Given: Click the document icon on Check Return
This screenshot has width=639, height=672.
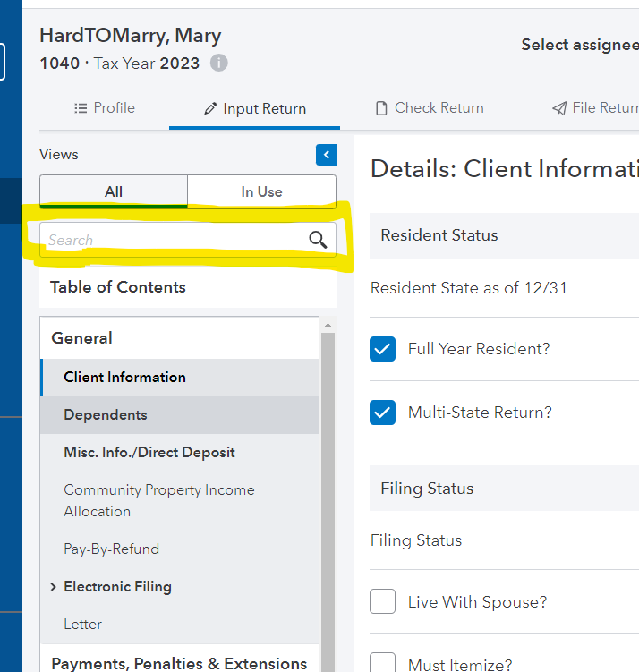Looking at the screenshot, I should click(x=382, y=108).
